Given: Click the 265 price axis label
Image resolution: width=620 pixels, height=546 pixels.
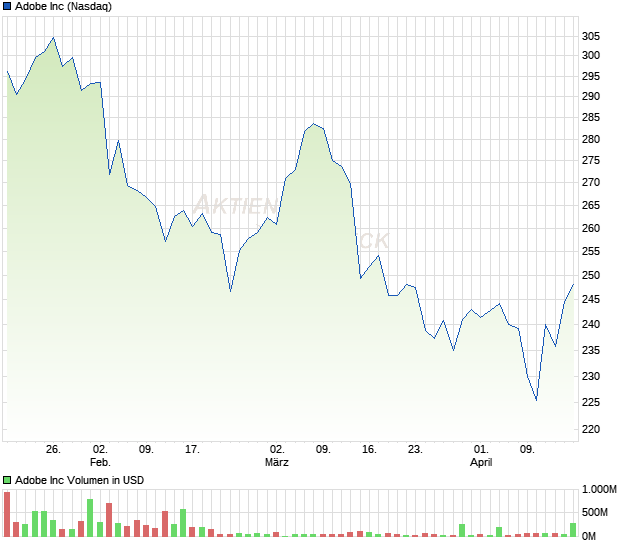Looking at the screenshot, I should click(591, 205).
